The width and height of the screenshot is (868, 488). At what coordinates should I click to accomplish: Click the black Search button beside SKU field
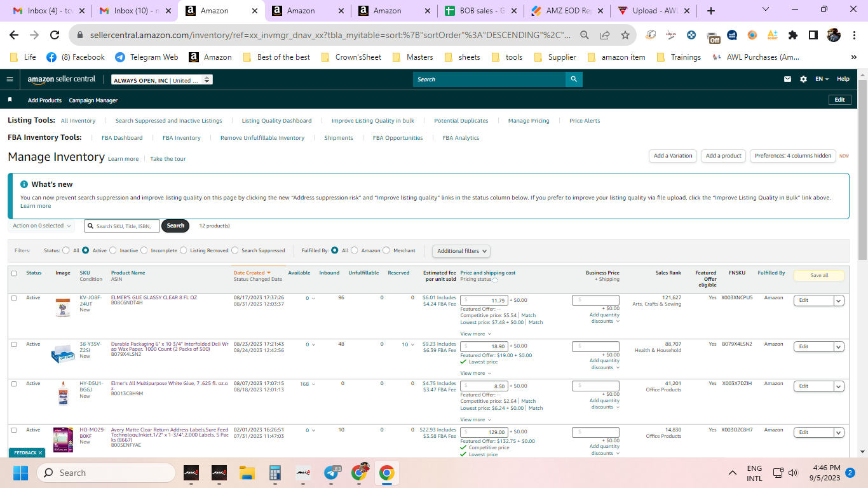point(175,226)
